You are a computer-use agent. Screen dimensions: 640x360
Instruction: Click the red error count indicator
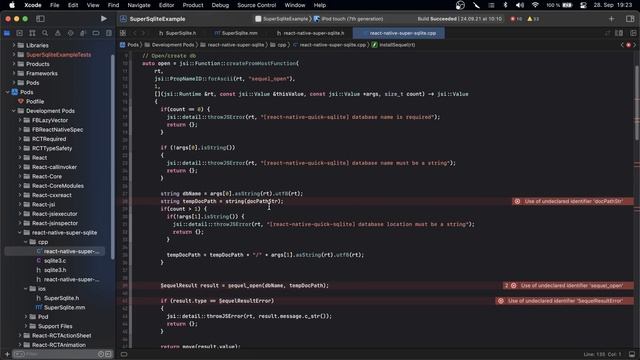[516, 19]
